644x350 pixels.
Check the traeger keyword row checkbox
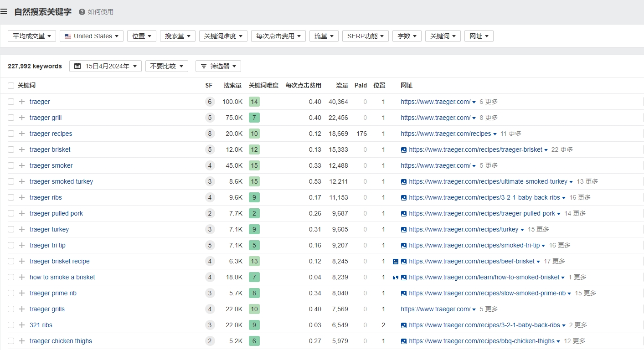click(x=11, y=102)
